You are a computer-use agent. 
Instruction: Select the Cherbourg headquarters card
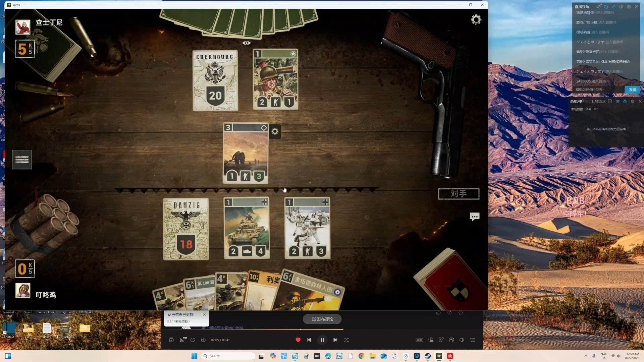215,80
